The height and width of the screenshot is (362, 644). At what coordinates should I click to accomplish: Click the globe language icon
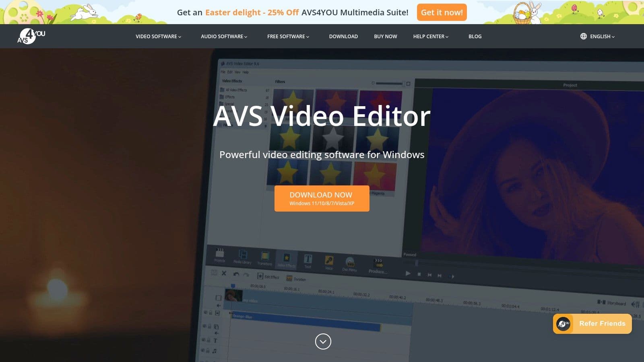coord(583,36)
